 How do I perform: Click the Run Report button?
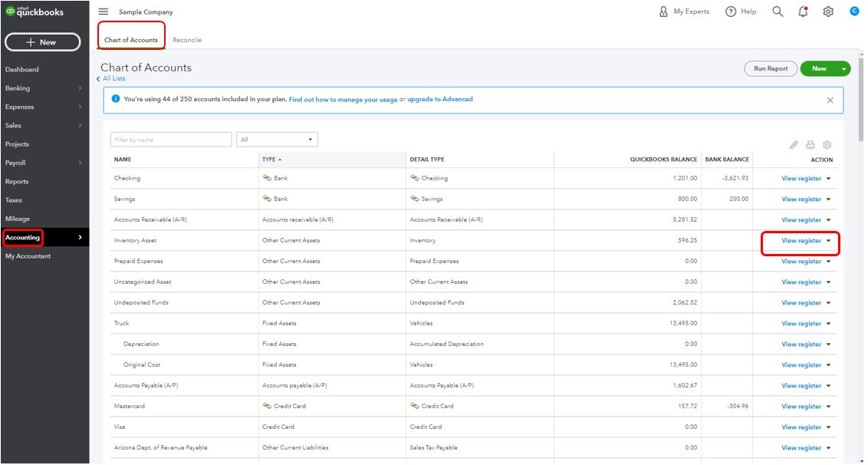[771, 69]
